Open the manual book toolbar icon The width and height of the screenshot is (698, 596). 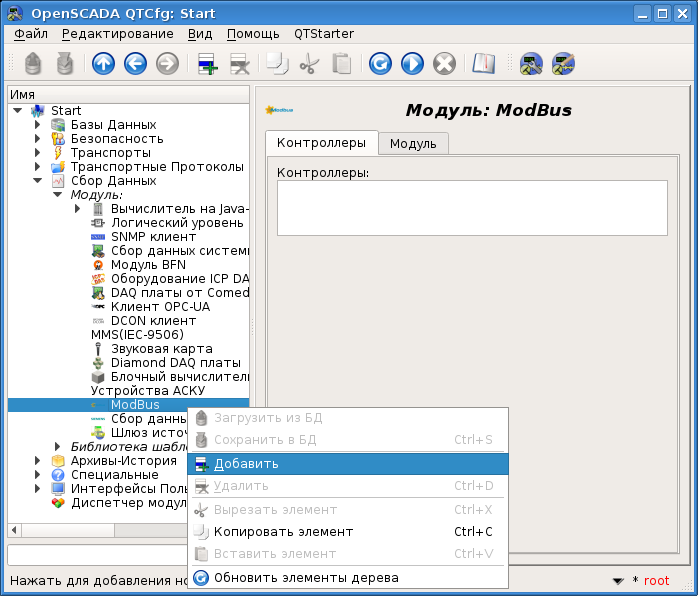(x=484, y=64)
